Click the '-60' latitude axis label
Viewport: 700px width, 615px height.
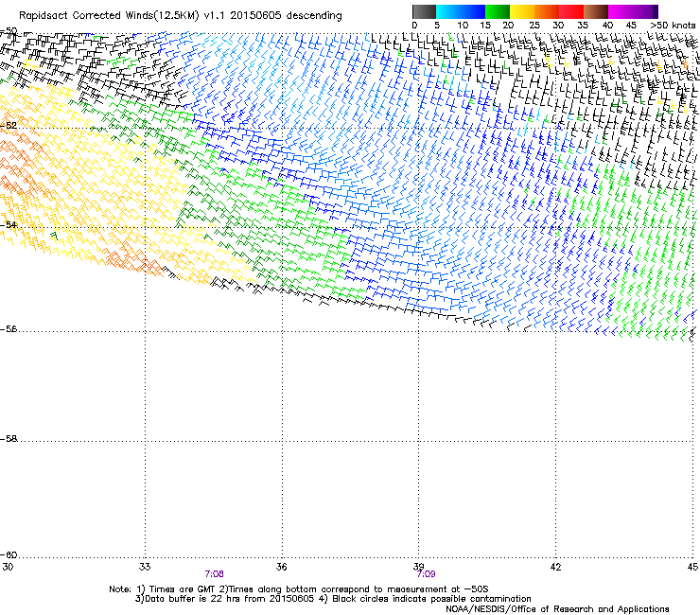coord(9,554)
